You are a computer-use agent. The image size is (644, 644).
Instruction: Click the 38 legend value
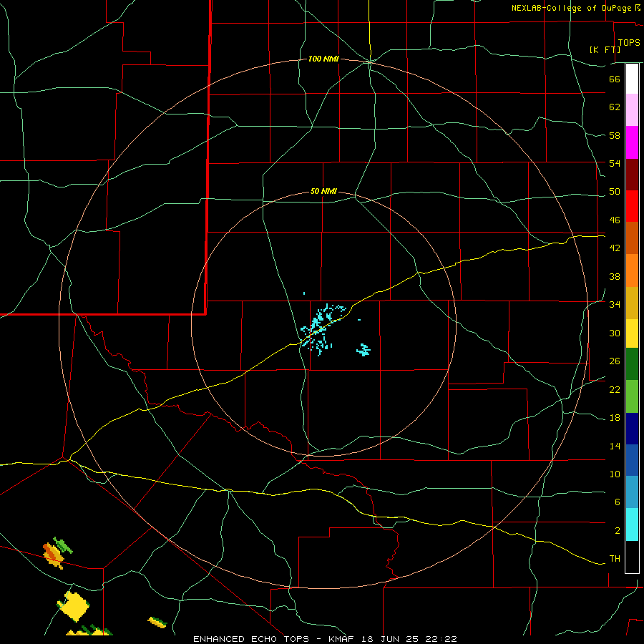coord(615,276)
